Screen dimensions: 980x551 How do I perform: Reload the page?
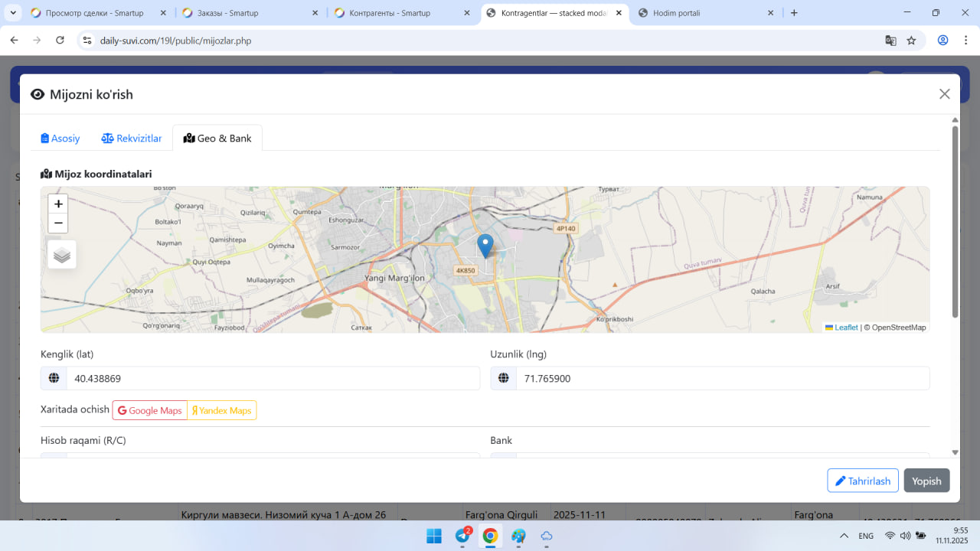60,41
